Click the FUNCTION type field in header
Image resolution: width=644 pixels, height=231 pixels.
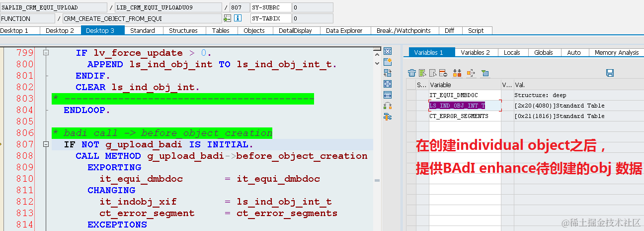point(27,18)
